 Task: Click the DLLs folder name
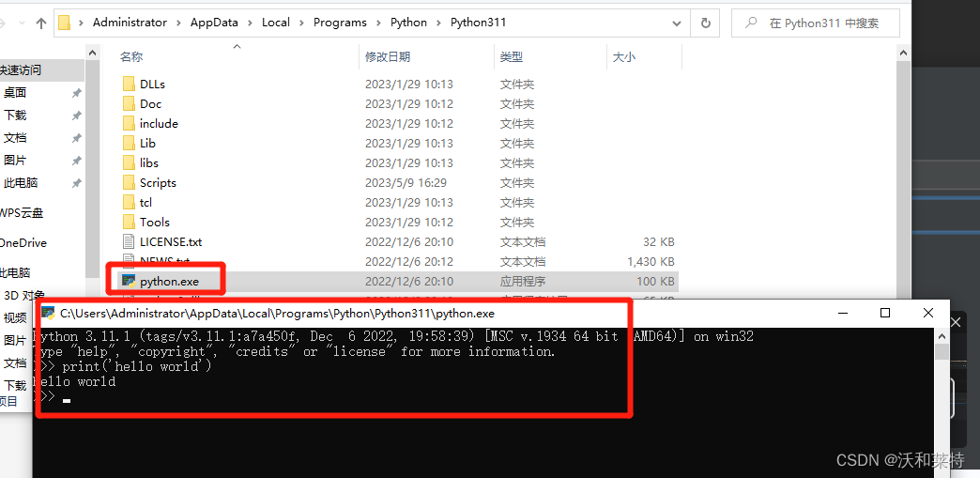(x=152, y=85)
